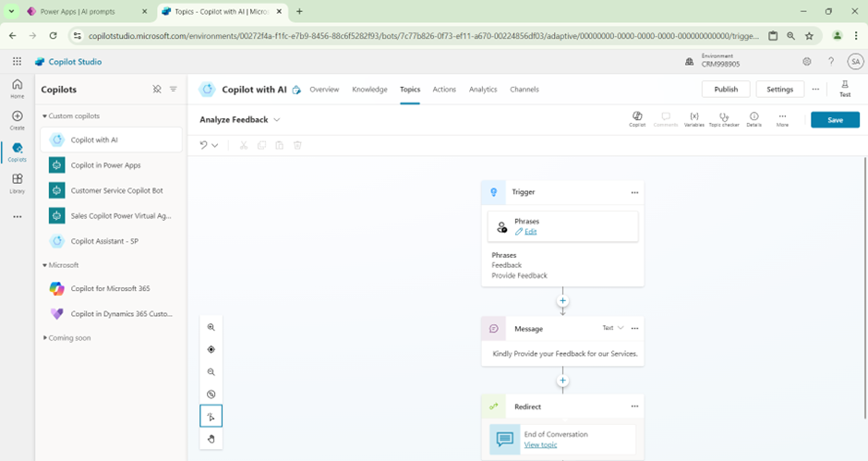Switch to the Knowledge tab
Image resolution: width=868 pixels, height=461 pixels.
pos(369,90)
